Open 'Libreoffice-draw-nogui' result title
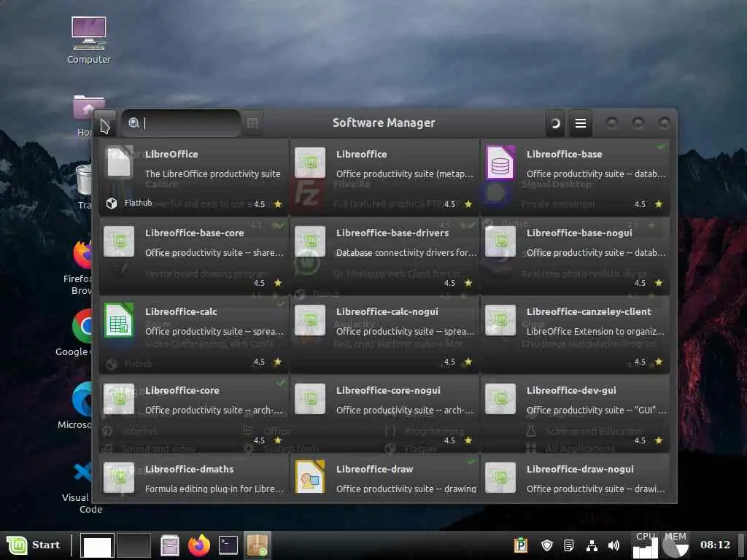This screenshot has height=560, width=747. click(x=580, y=469)
